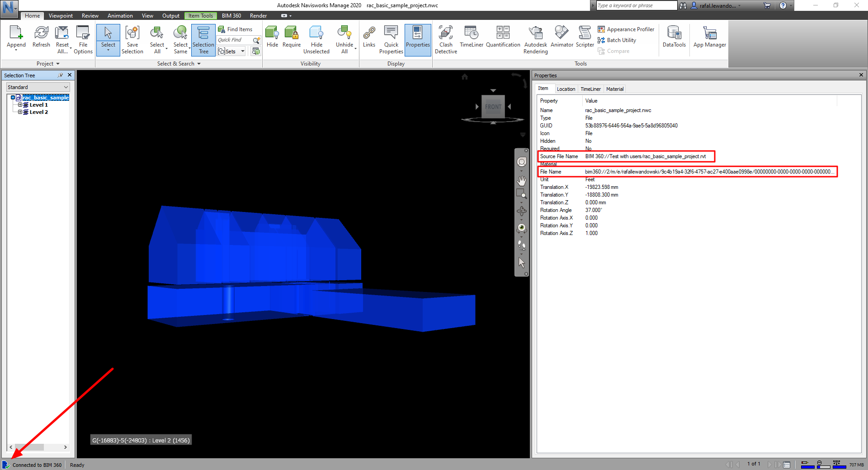Open the Animator tool
Image resolution: width=868 pixels, height=470 pixels.
click(562, 37)
